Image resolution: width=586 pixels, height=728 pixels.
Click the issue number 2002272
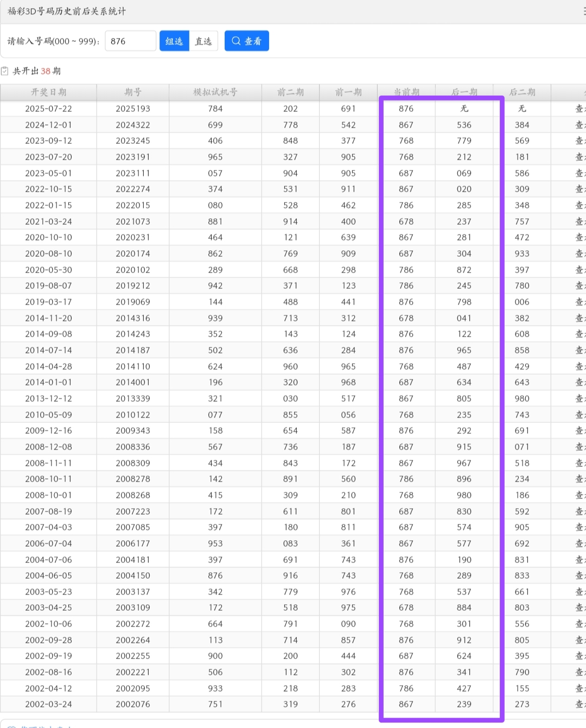(x=133, y=624)
